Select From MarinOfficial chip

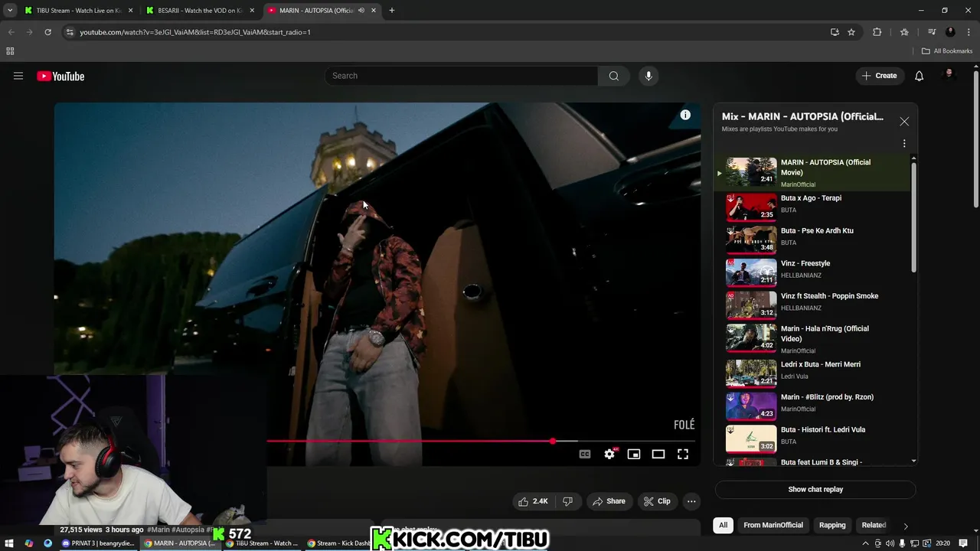pos(773,525)
